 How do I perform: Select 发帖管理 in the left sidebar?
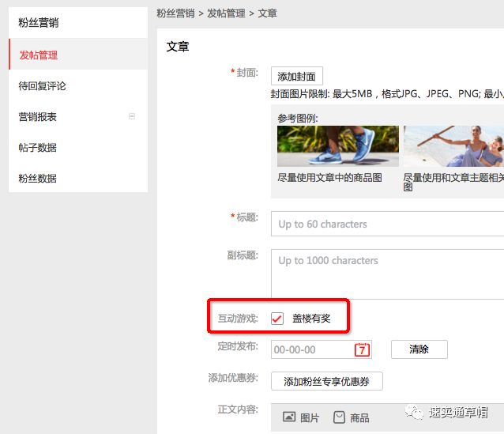(x=39, y=55)
